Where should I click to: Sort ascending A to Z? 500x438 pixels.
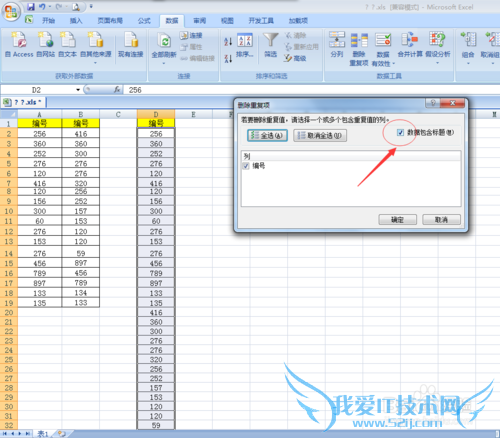pyautogui.click(x=228, y=41)
